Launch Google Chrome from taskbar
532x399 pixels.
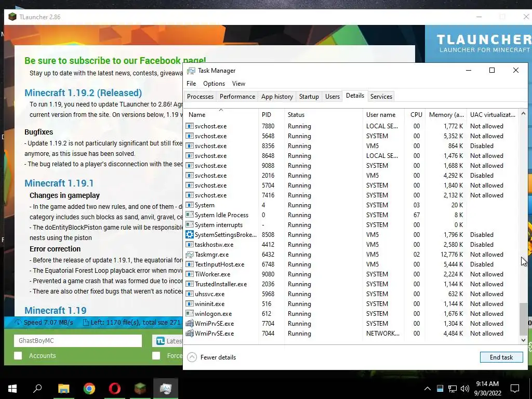[x=89, y=389]
